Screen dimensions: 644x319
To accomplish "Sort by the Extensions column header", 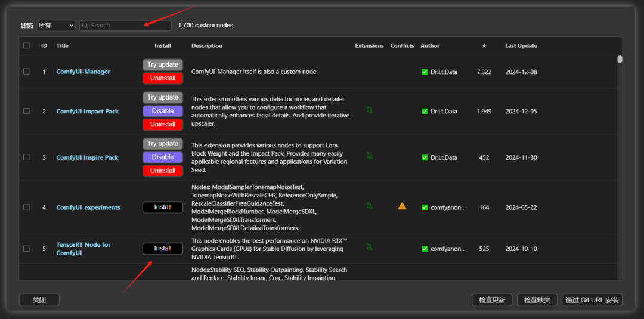I will coord(369,45).
